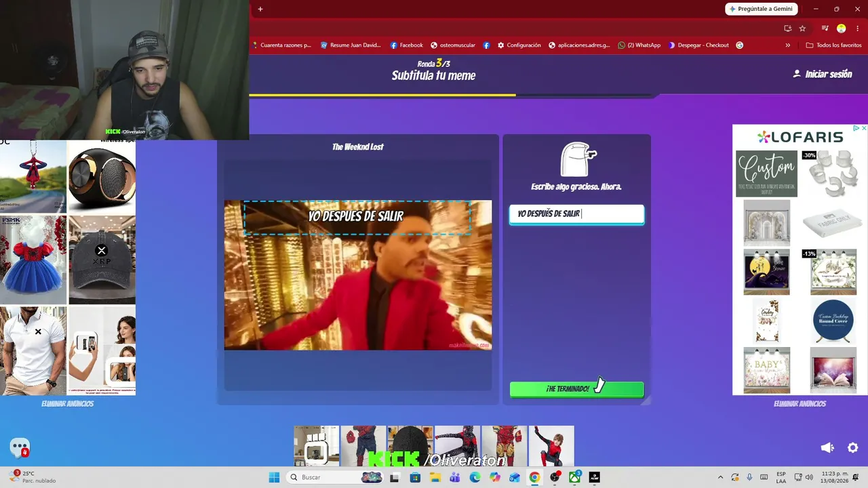Open the chat bubble icon
The height and width of the screenshot is (488, 868).
pos(20,447)
